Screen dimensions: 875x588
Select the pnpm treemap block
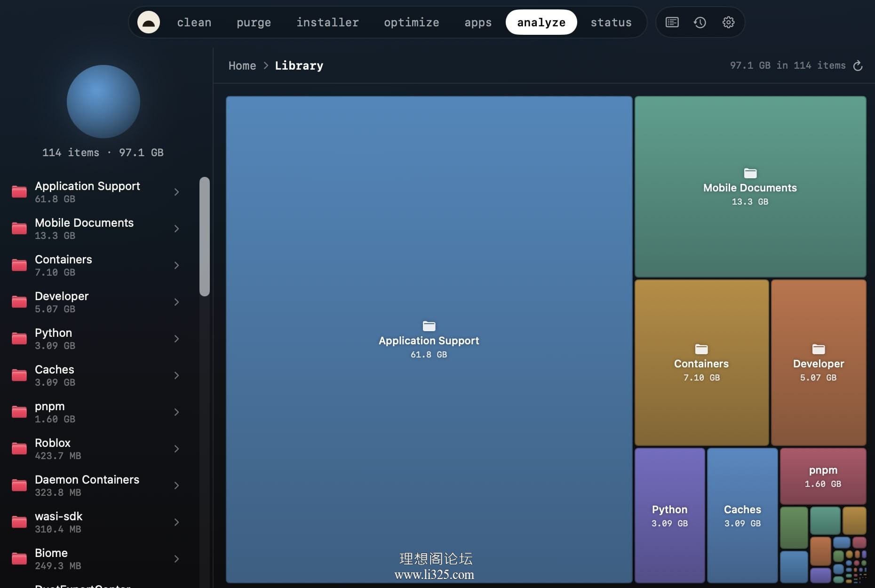(823, 476)
